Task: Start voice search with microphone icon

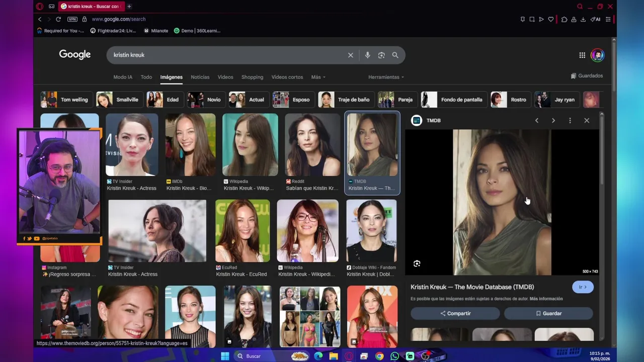Action: tap(367, 55)
